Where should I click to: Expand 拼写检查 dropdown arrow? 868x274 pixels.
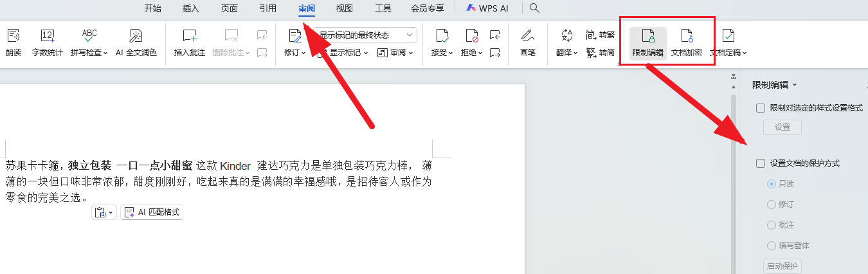(x=105, y=53)
